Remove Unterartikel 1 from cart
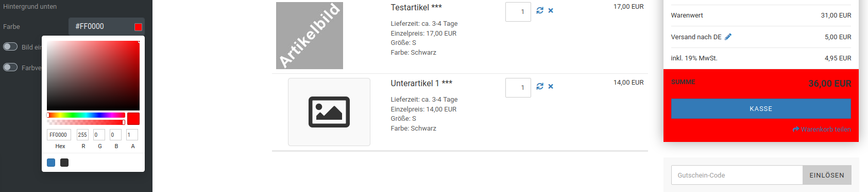868x192 pixels. click(551, 86)
